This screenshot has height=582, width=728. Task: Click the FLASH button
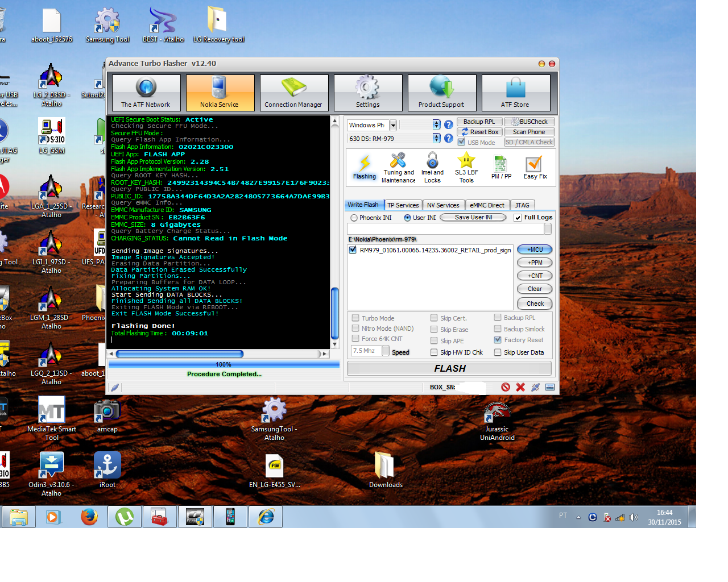(449, 368)
